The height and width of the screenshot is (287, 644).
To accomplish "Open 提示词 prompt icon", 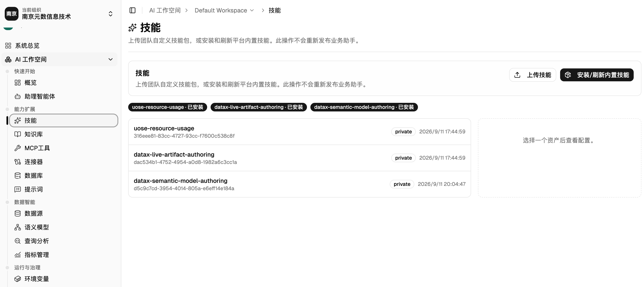I will click(x=17, y=189).
